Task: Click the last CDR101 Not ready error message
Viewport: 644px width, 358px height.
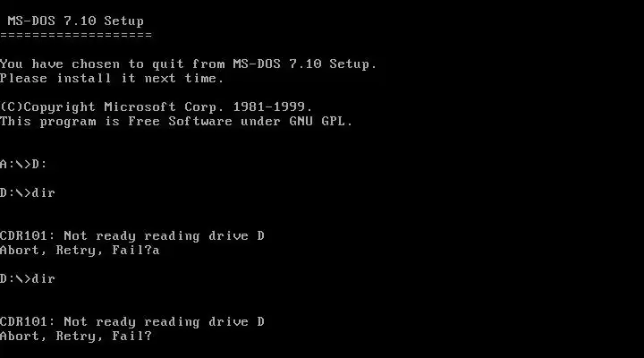Action: tap(132, 322)
